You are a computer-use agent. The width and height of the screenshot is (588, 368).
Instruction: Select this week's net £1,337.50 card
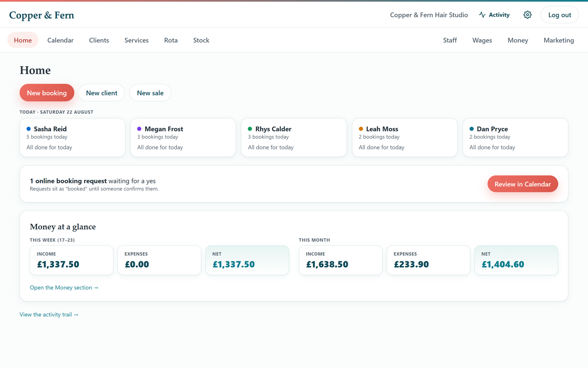[247, 260]
